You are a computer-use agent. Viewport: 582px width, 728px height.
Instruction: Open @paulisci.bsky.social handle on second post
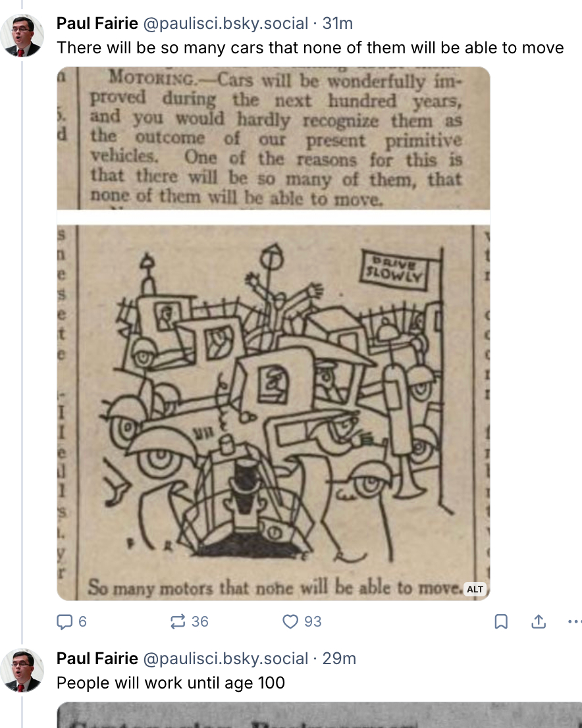pyautogui.click(x=225, y=658)
